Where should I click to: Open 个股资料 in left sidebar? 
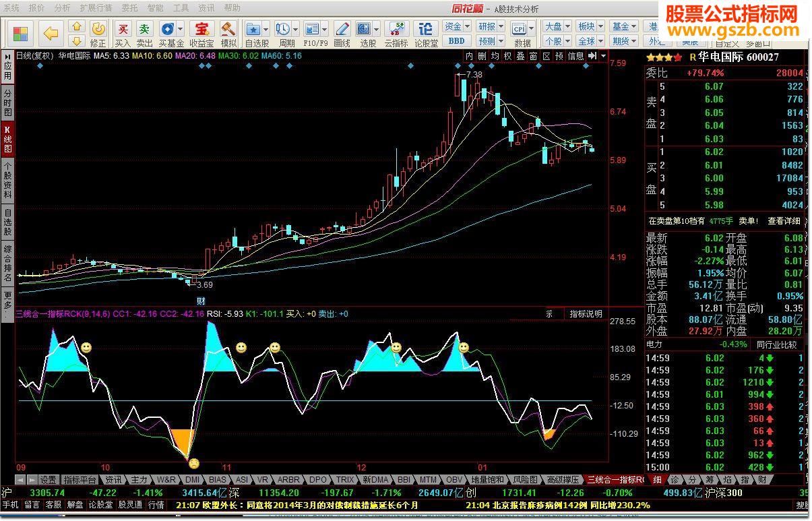pos(7,181)
